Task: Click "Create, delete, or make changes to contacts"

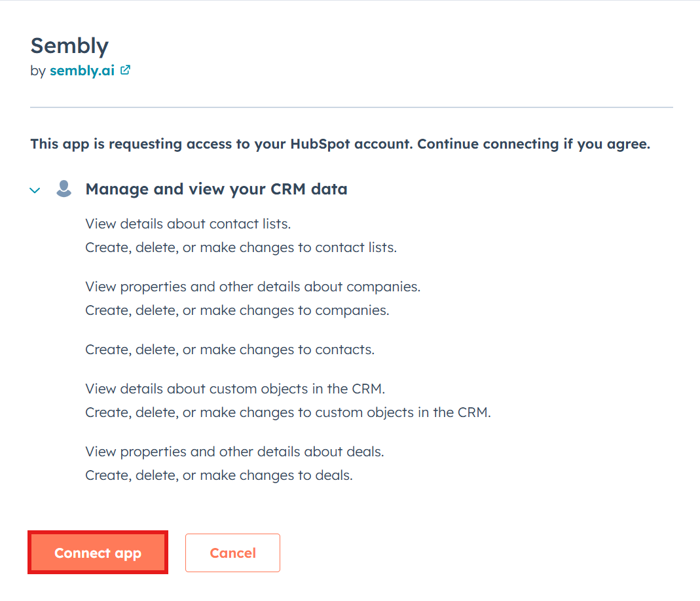Action: click(230, 350)
